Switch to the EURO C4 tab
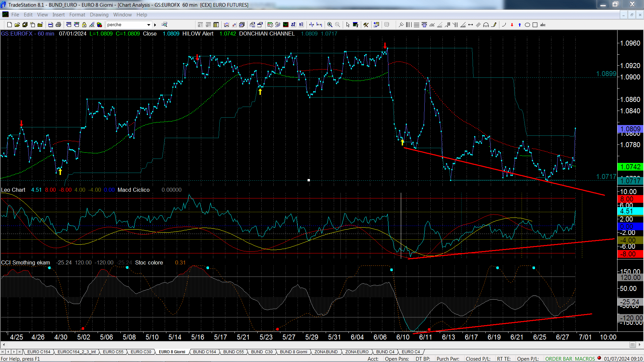Image resolution: width=644 pixels, height=362 pixels. (x=411, y=352)
